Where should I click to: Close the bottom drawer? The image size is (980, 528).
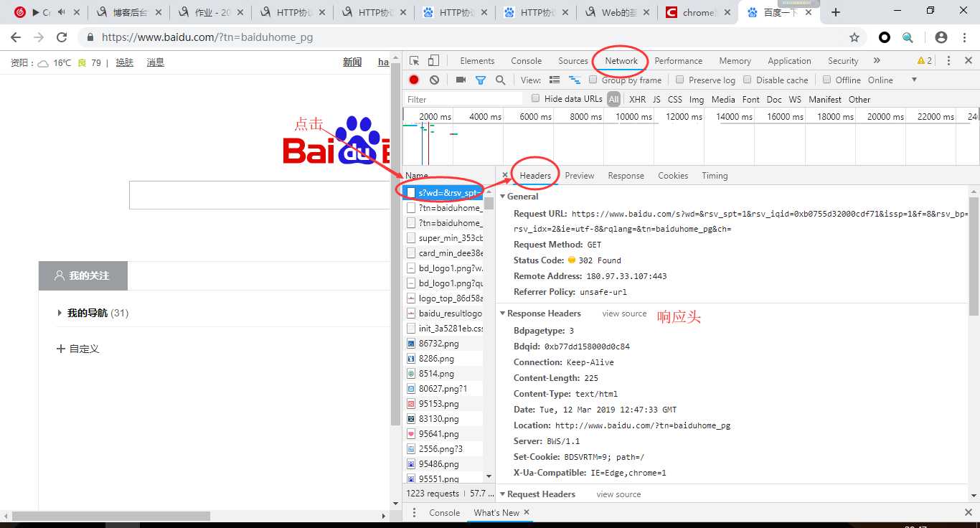point(968,512)
